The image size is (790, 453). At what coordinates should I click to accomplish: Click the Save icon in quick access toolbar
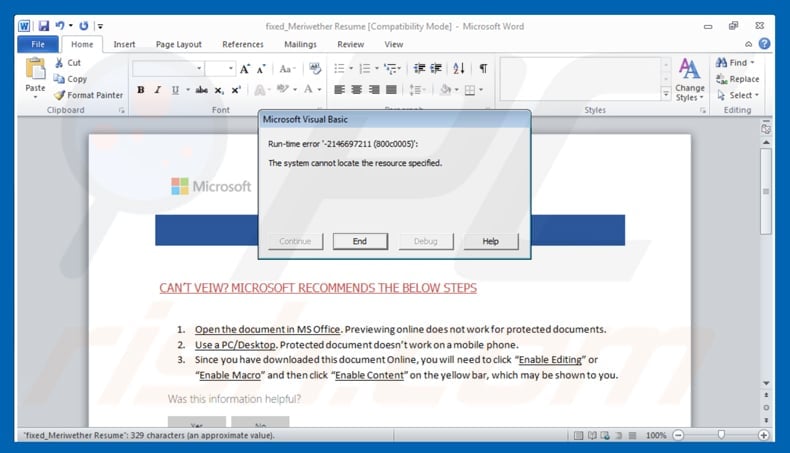pyautogui.click(x=44, y=26)
